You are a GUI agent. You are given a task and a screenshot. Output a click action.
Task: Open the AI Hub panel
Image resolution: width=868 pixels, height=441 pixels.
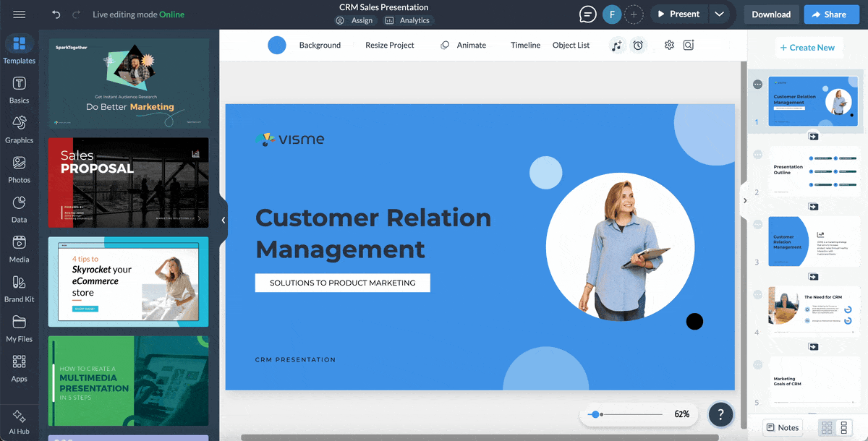pos(20,422)
